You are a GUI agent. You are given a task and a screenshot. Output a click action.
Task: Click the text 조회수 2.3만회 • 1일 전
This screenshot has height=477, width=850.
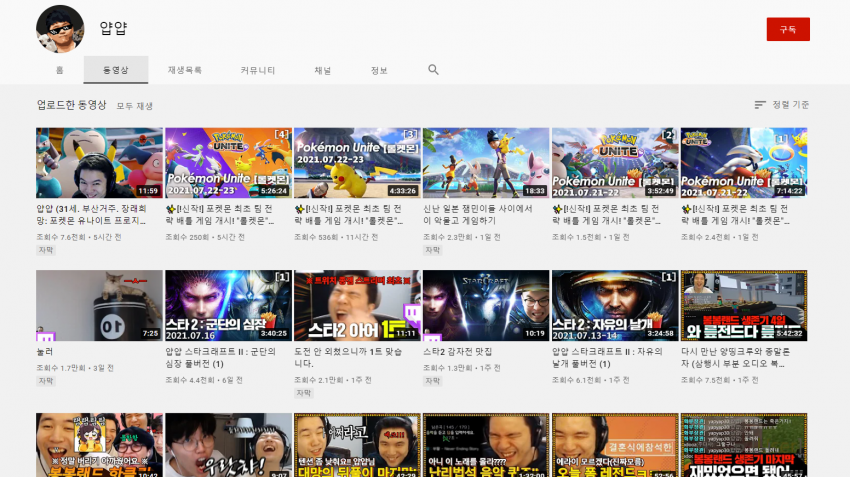click(x=462, y=237)
